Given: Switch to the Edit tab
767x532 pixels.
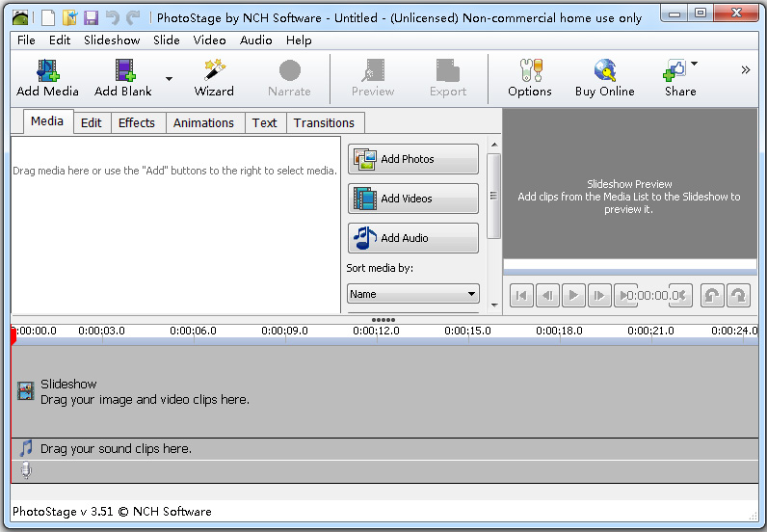Looking at the screenshot, I should [x=92, y=122].
